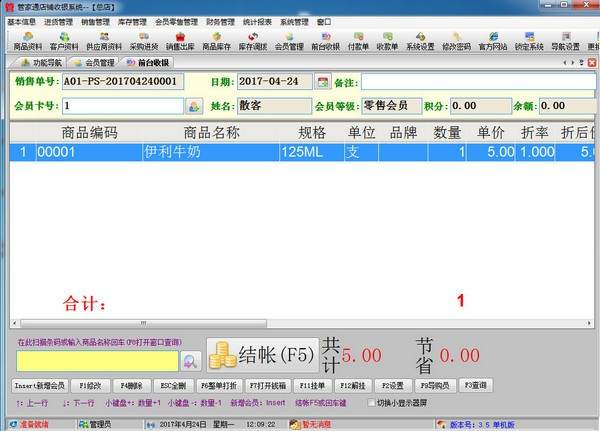Click the 备注 remarks input field
This screenshot has height=431, width=600.
(478, 80)
